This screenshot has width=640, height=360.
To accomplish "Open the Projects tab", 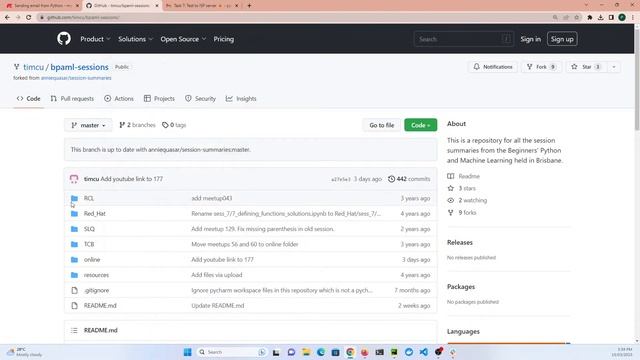I will pos(159,99).
